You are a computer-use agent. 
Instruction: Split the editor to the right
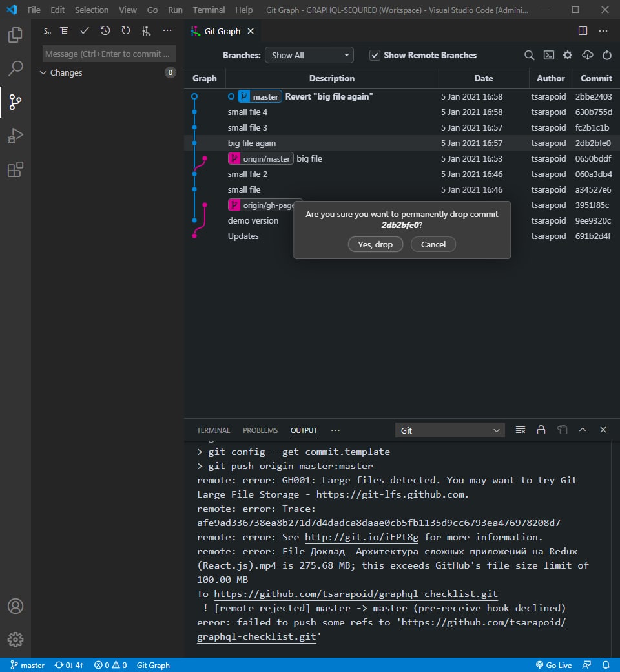point(583,31)
